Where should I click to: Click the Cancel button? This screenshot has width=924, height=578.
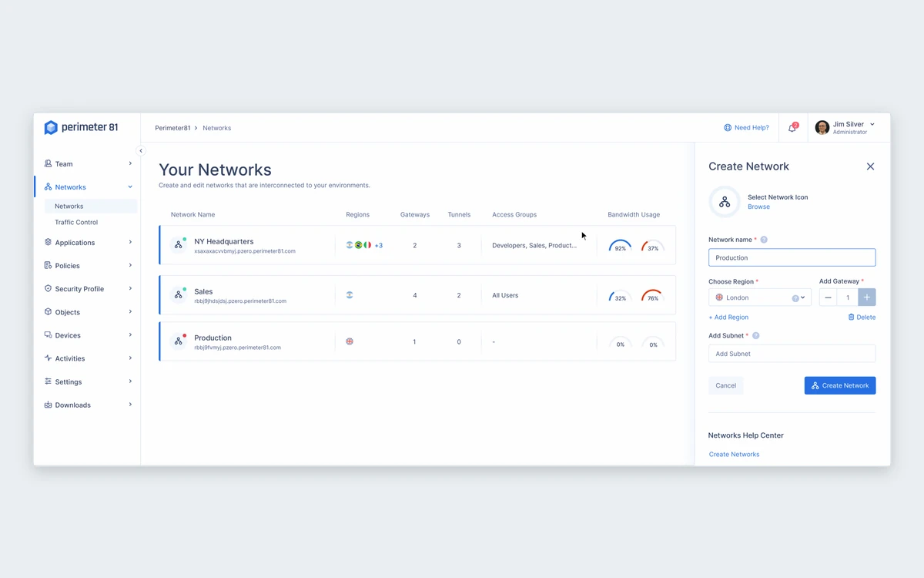[725, 385]
